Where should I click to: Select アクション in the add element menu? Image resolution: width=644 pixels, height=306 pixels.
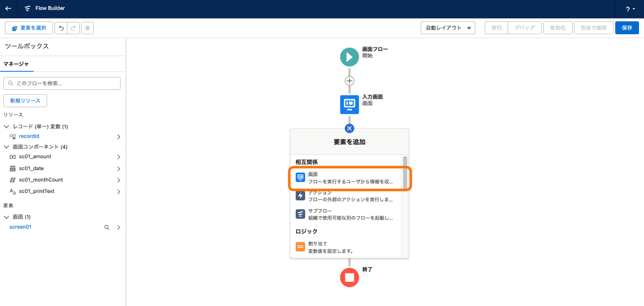point(346,196)
